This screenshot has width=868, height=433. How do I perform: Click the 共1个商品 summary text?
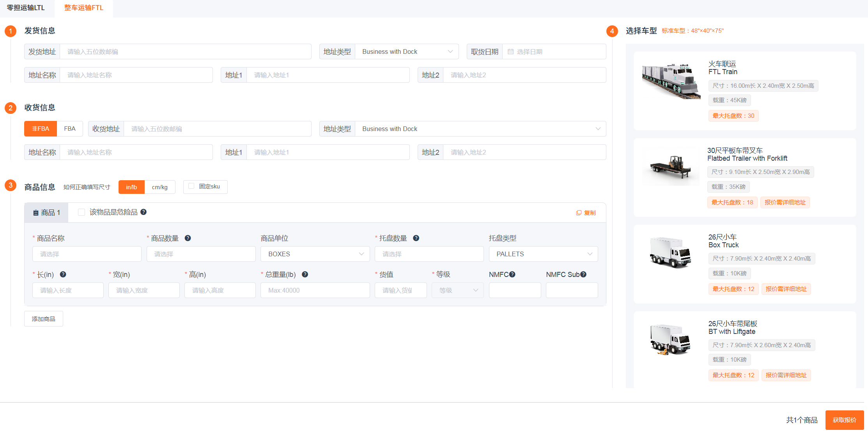(802, 420)
